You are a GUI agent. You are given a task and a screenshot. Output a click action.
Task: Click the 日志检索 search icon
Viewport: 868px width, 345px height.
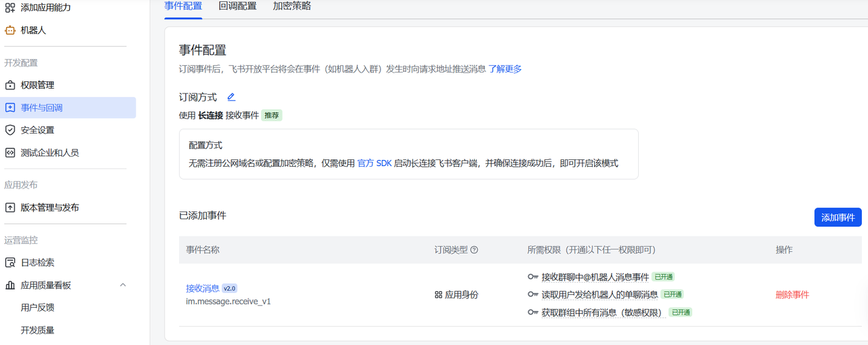point(10,262)
